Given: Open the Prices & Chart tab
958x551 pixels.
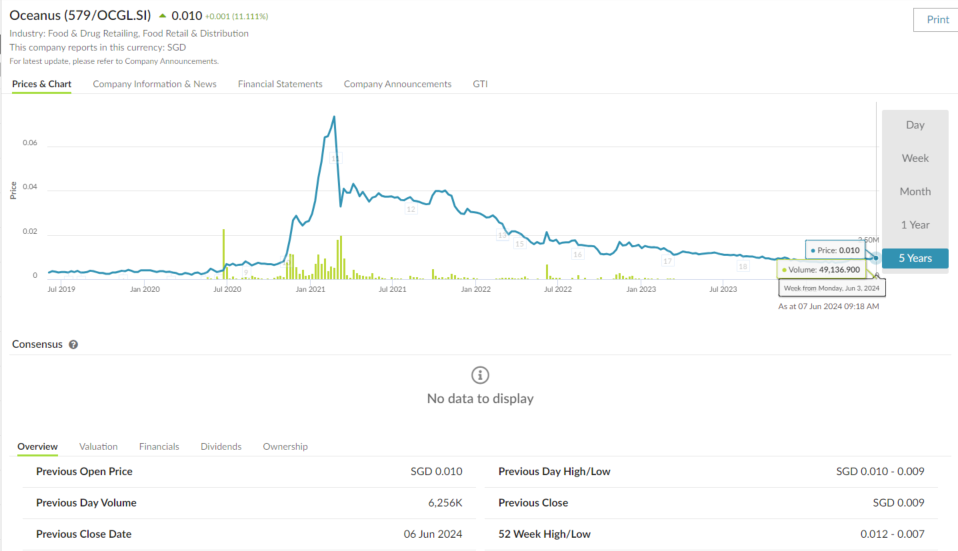Looking at the screenshot, I should coord(42,84).
